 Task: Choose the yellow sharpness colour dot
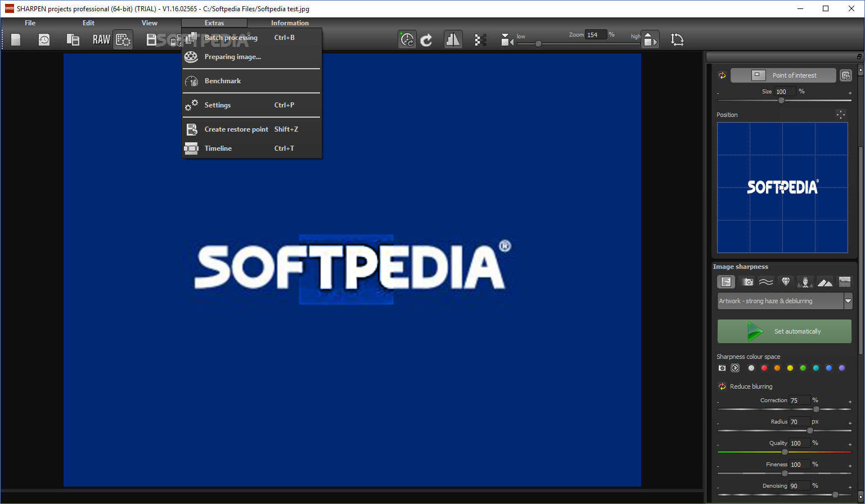point(790,368)
